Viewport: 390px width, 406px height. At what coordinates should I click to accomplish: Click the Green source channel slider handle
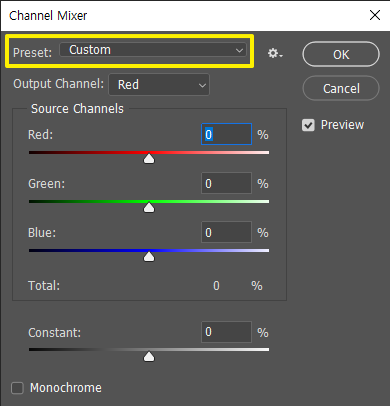point(149,207)
